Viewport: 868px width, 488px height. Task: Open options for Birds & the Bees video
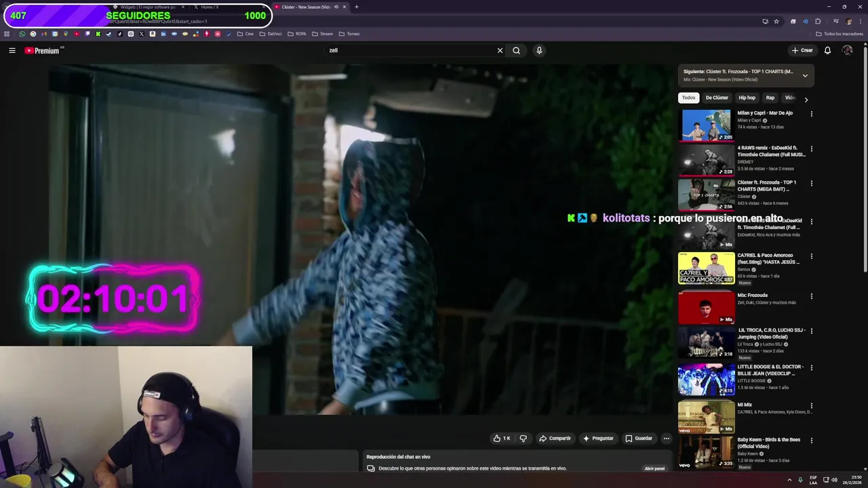811,441
